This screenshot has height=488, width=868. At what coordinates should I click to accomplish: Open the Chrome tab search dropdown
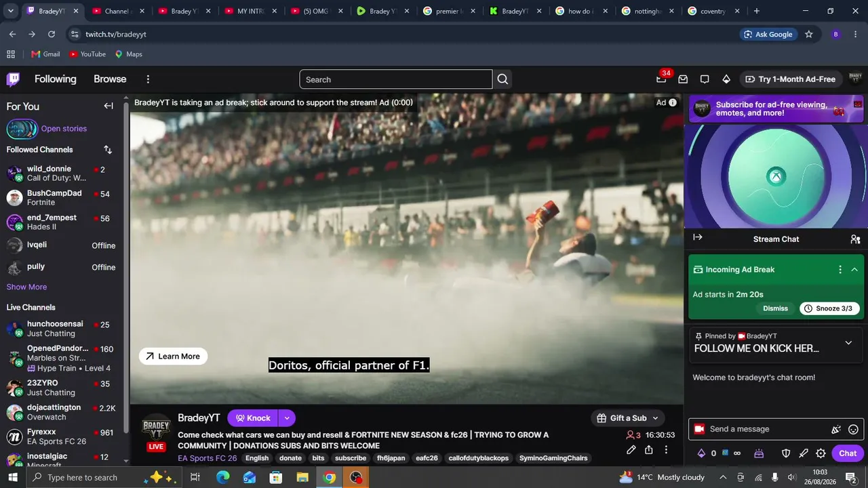pyautogui.click(x=10, y=11)
